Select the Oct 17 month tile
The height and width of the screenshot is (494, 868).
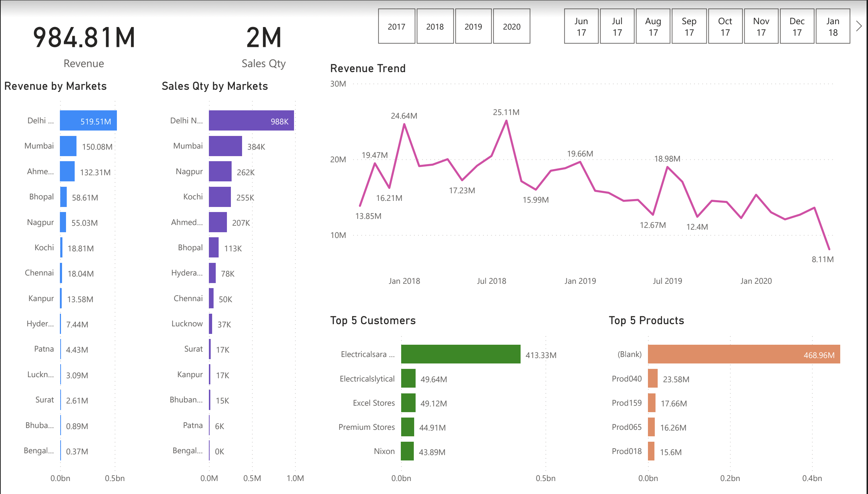(x=725, y=26)
